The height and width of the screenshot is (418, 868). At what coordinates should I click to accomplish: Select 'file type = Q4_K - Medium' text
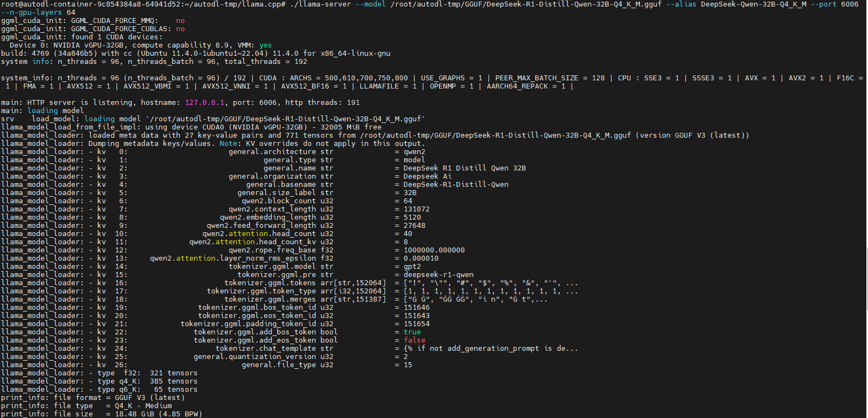(113, 406)
